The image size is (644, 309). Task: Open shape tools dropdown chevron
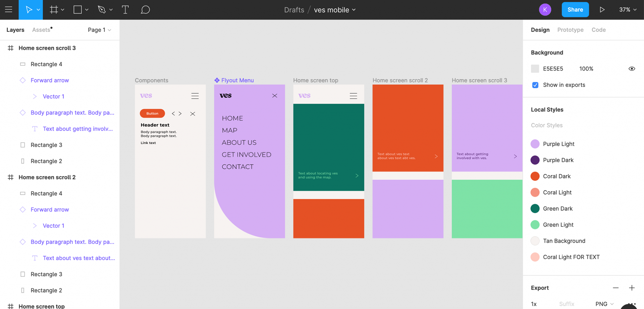87,10
